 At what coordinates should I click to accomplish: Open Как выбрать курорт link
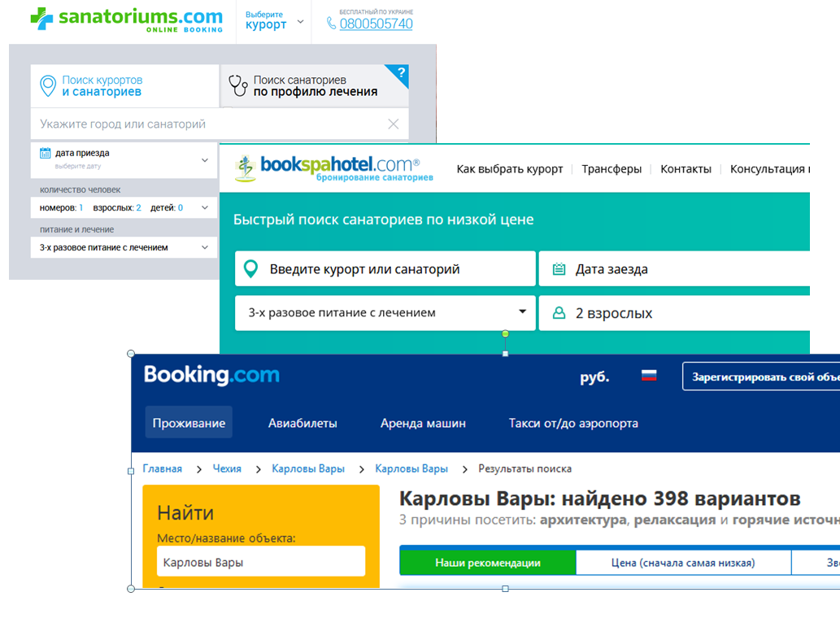(x=510, y=169)
